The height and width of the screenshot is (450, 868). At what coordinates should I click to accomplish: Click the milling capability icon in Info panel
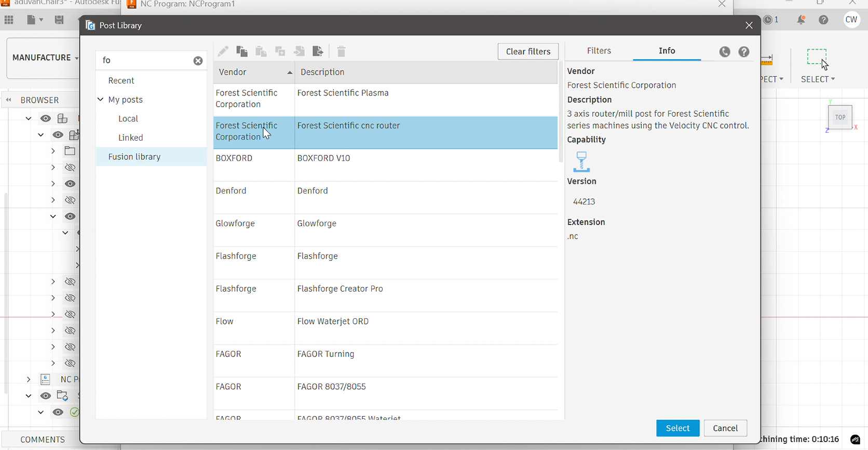point(581,161)
